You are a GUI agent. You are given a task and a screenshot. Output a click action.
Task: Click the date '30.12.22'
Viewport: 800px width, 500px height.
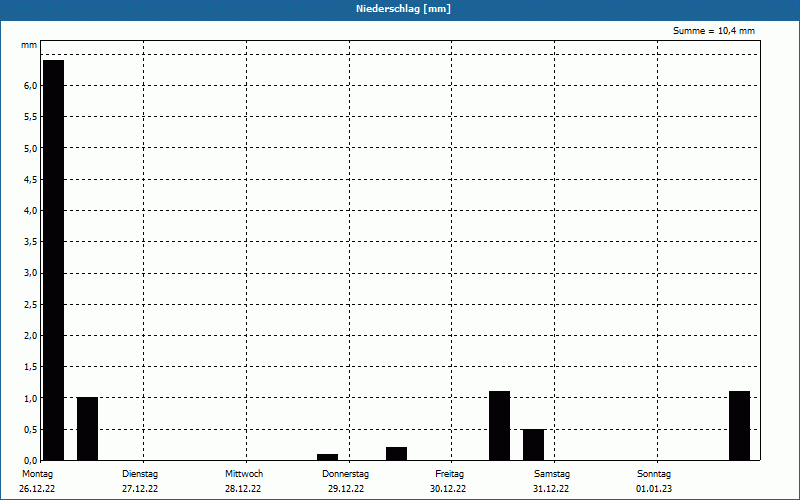pyautogui.click(x=448, y=489)
